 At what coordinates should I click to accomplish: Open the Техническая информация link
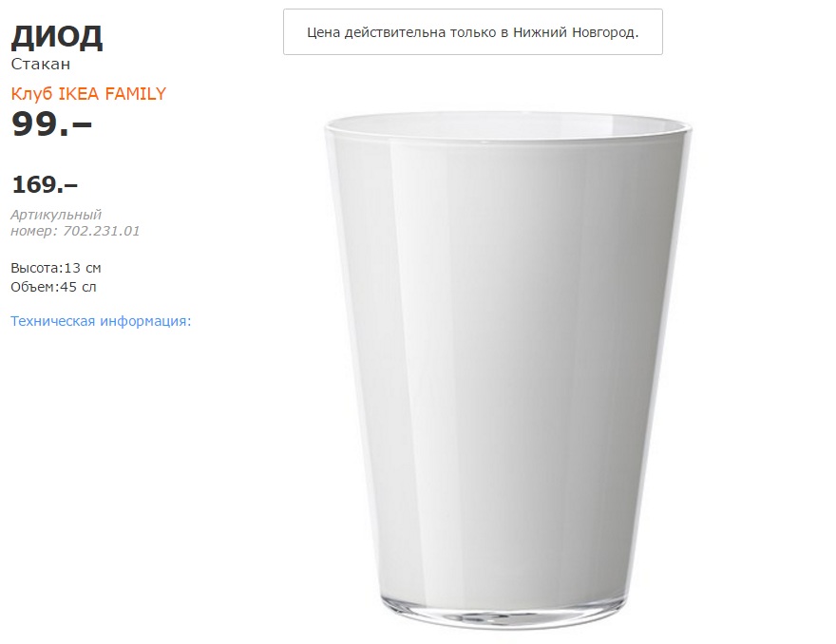coord(101,321)
